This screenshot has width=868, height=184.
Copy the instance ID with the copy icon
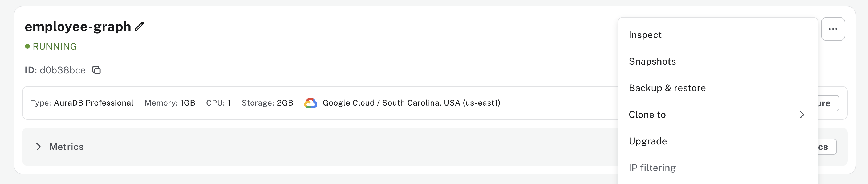[x=97, y=70]
